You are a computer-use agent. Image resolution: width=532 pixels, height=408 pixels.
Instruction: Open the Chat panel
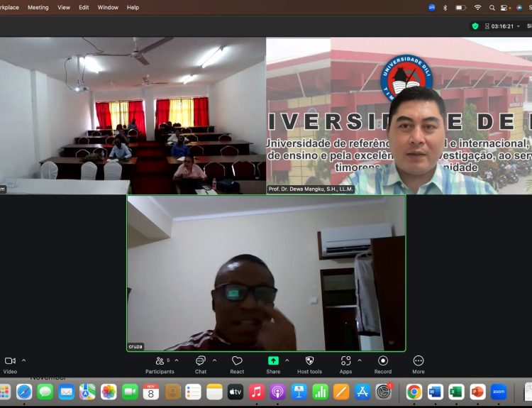tap(201, 361)
